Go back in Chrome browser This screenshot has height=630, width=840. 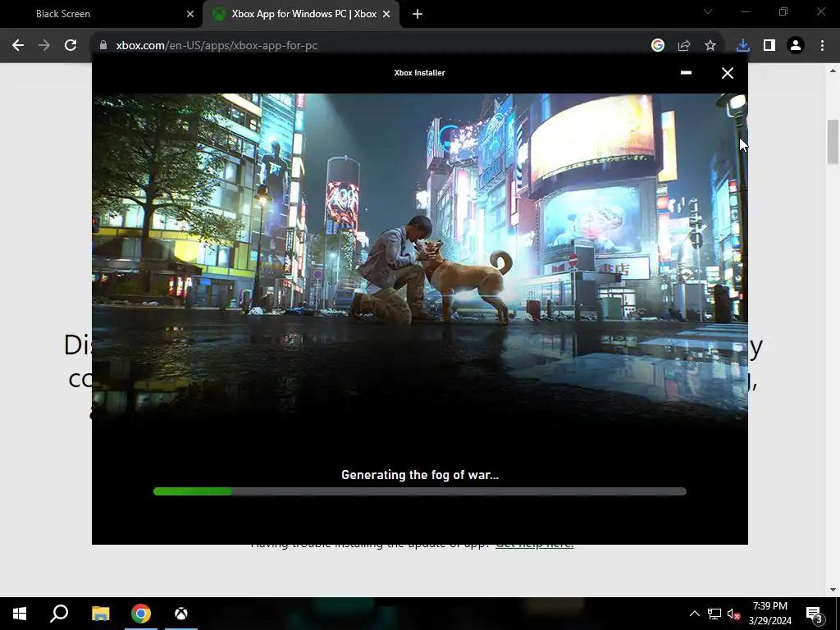18,46
